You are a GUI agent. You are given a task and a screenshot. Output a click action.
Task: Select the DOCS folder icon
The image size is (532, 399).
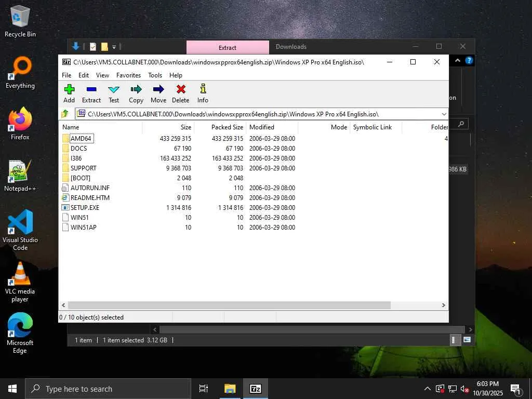pyautogui.click(x=65, y=148)
